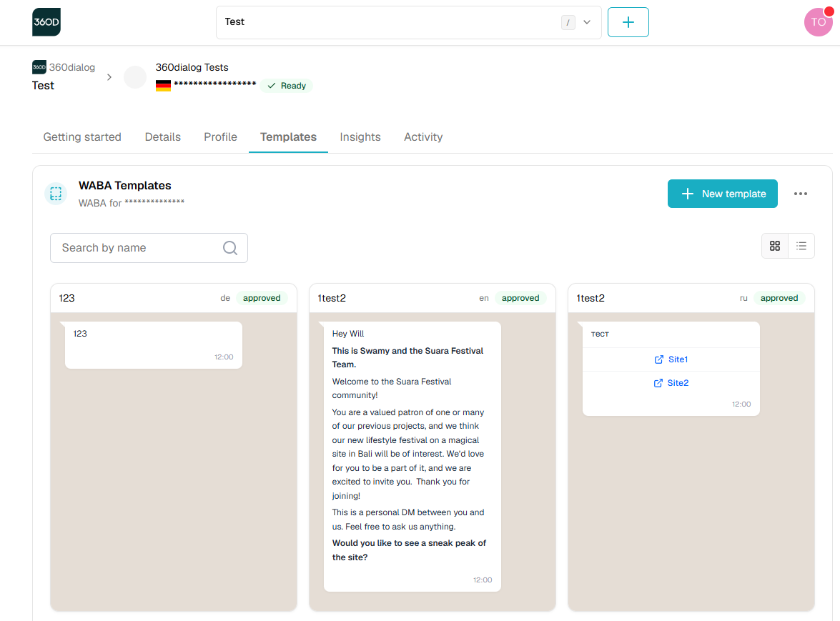Open the 123 template card header
840x621 pixels.
tap(174, 298)
